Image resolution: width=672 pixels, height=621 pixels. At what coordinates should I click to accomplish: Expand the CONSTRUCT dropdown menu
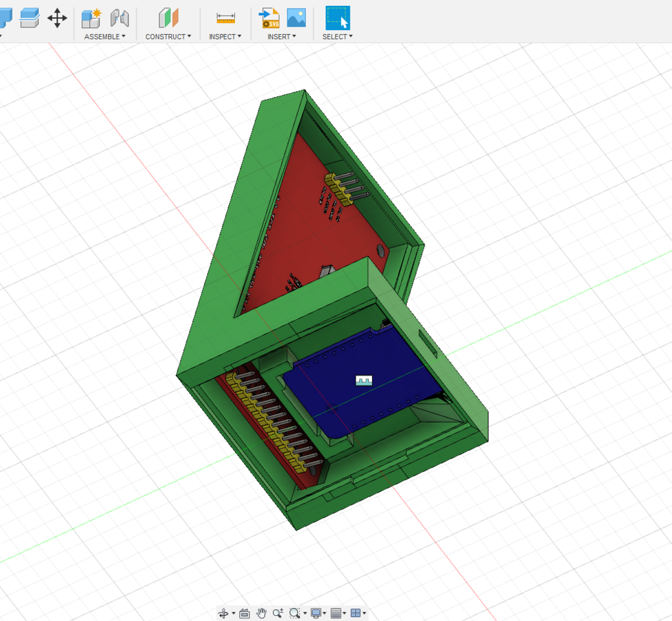(x=168, y=37)
